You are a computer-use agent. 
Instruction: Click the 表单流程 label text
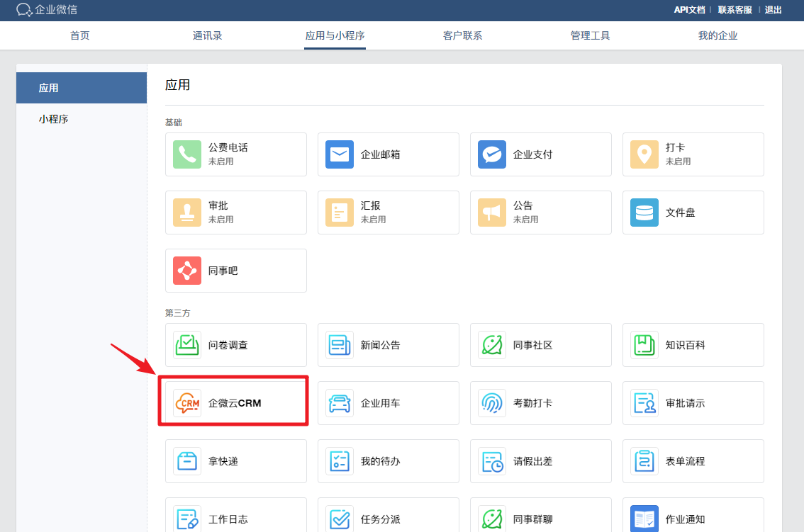(x=686, y=461)
